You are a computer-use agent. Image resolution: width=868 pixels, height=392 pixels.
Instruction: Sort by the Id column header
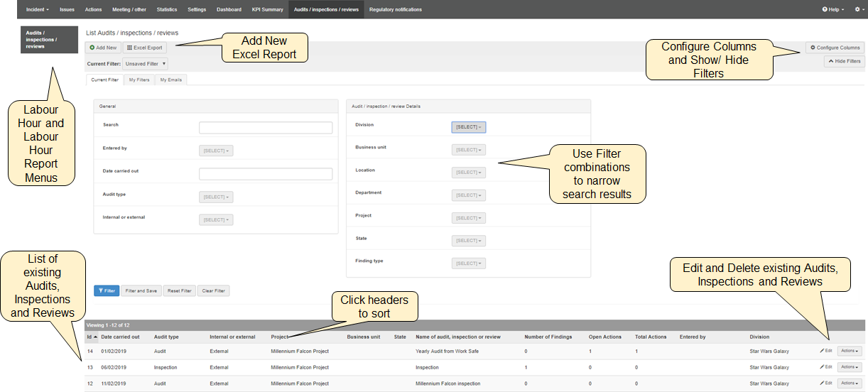point(91,337)
